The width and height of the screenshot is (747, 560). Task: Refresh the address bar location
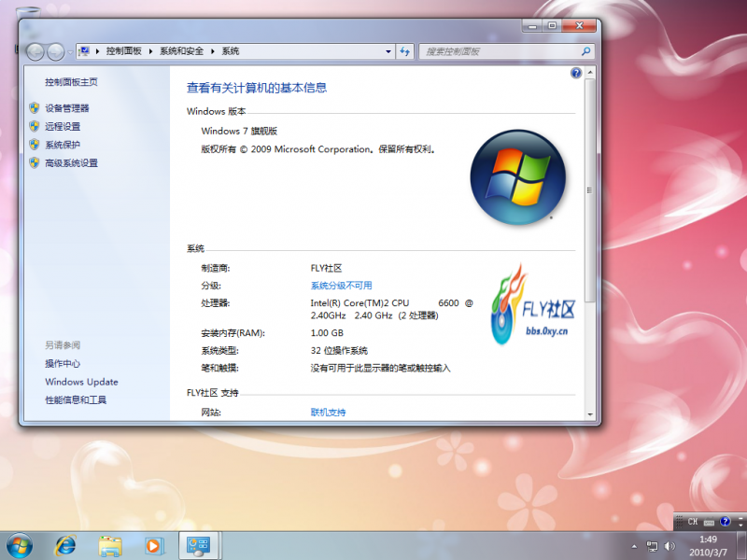(x=404, y=51)
